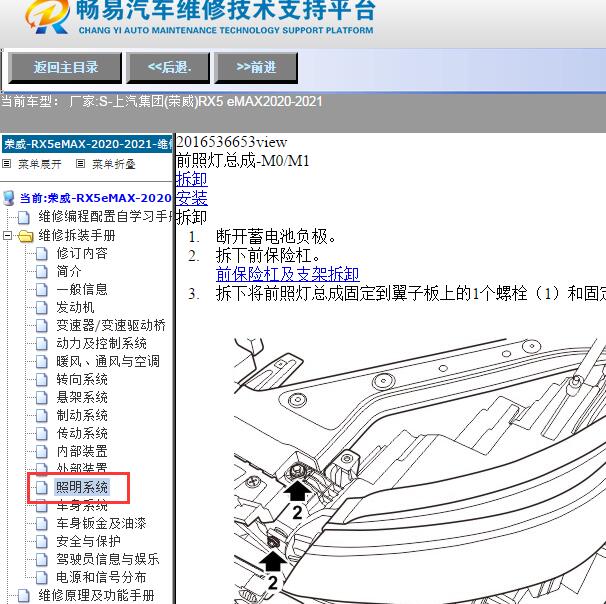Screen dimensions: 606x604
Task: Click the page icon next to 转向系统
Action: pos(42,380)
